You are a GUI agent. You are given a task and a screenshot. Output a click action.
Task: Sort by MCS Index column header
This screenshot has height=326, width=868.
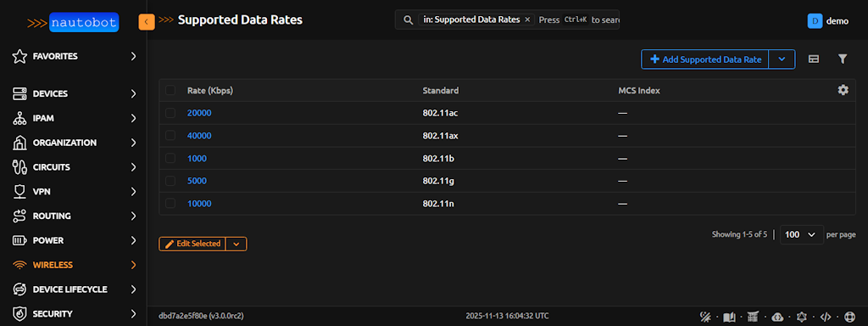[639, 90]
